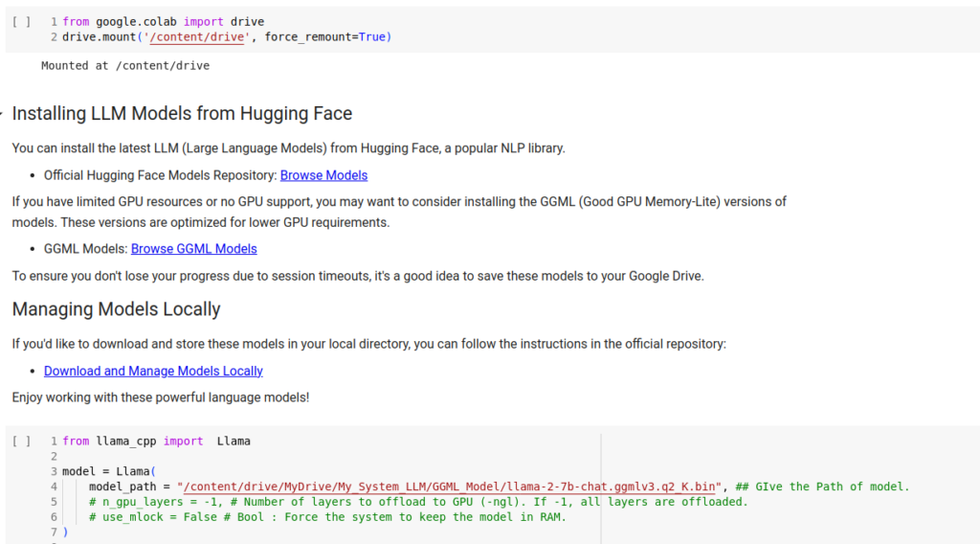Screen dimensions: 980x544
Task: Click the commented n_gpu_layers line
Action: coord(418,502)
